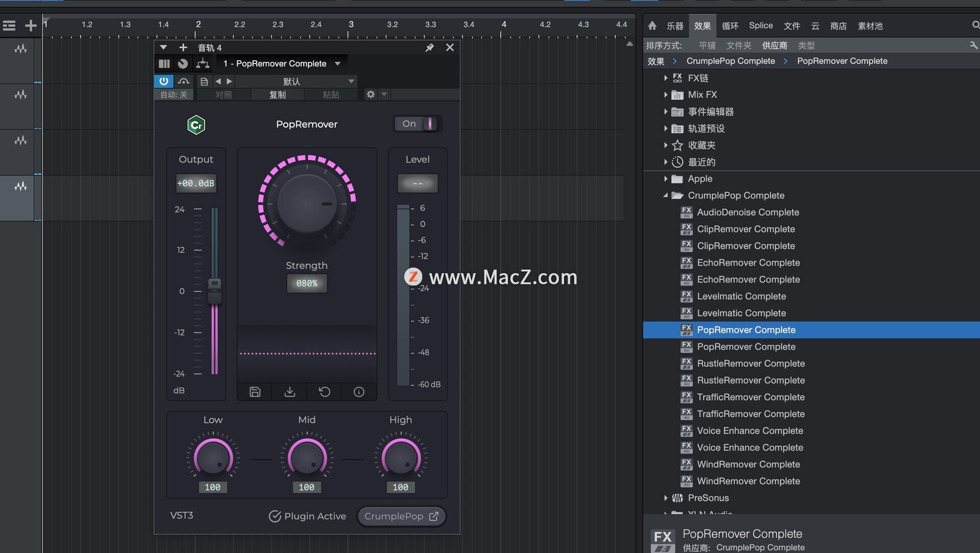Go to previous preset arrow
The width and height of the screenshot is (980, 553).
[x=218, y=81]
